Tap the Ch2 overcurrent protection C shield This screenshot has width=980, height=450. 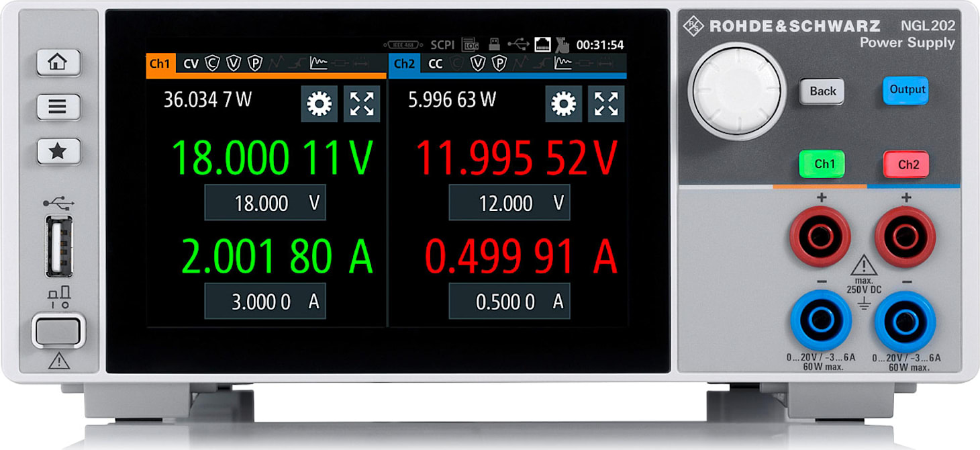[457, 64]
